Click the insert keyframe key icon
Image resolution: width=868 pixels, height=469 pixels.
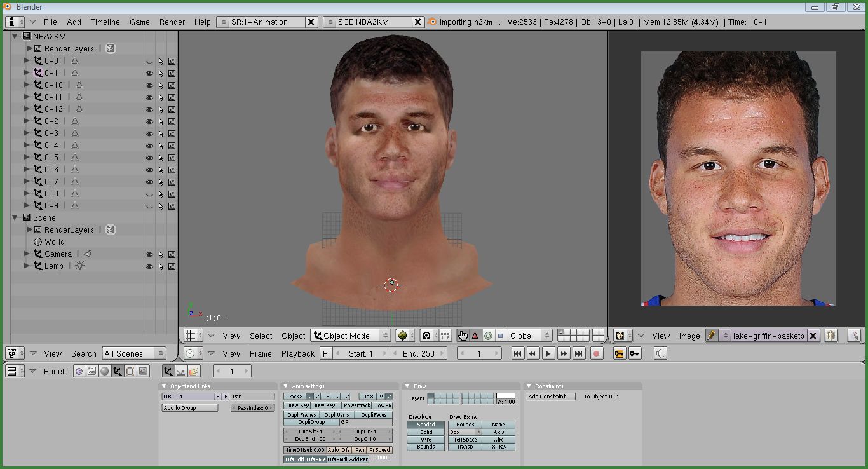tap(619, 354)
